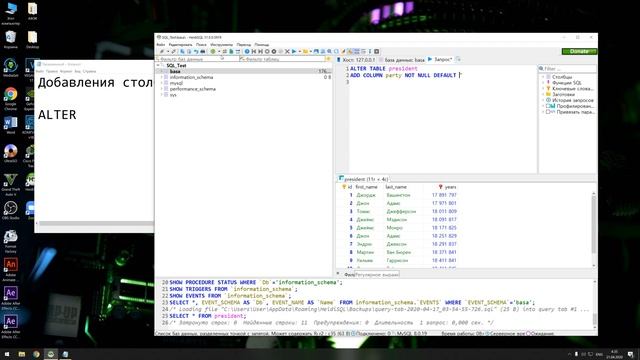Expand the information_schema database node
640x360 pixels.
coord(162,77)
